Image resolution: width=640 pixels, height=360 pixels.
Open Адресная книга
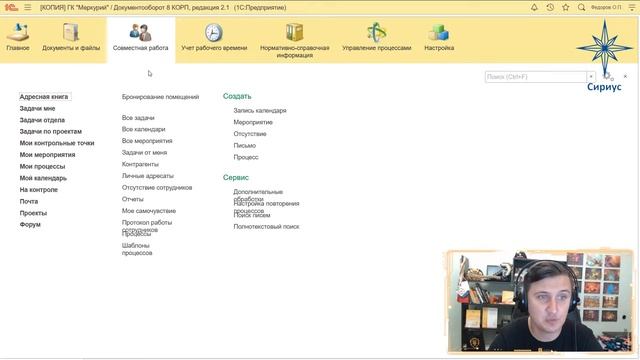point(44,97)
